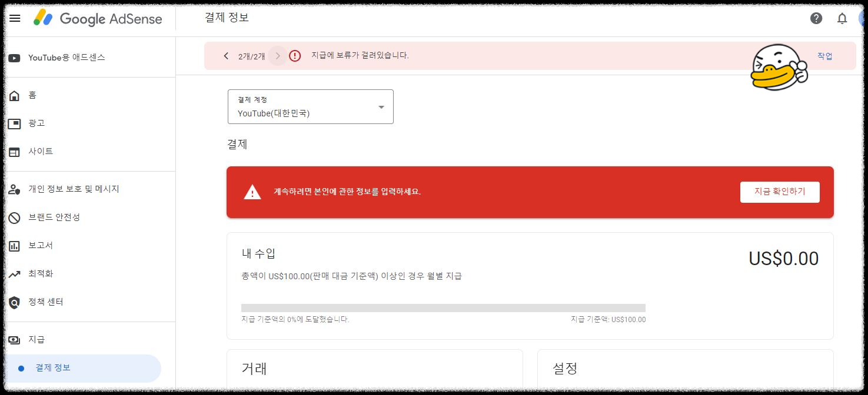Go to previous alert with left chevron
The height and width of the screenshot is (395, 868).
[x=226, y=56]
